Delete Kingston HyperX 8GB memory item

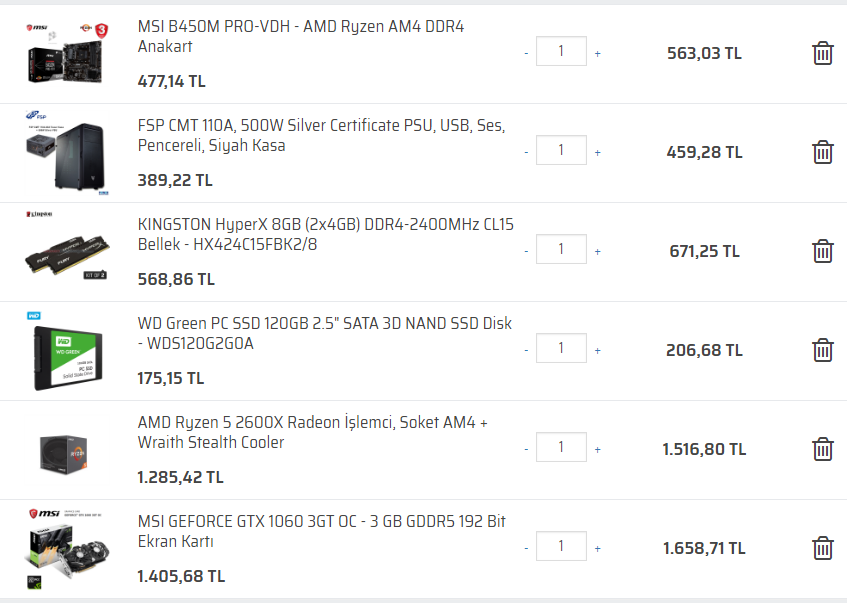(x=822, y=251)
